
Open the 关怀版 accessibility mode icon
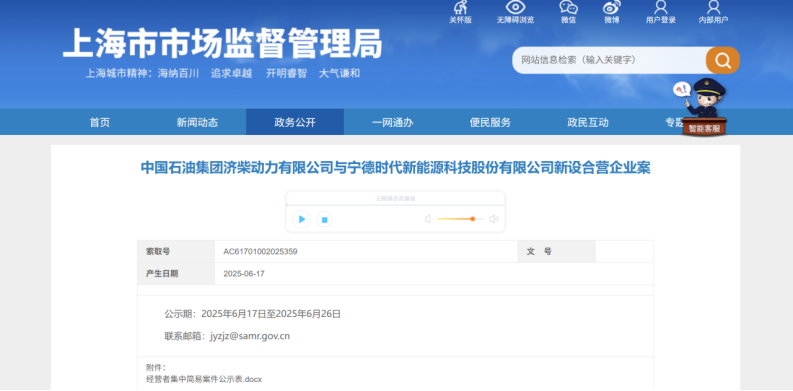point(460,8)
